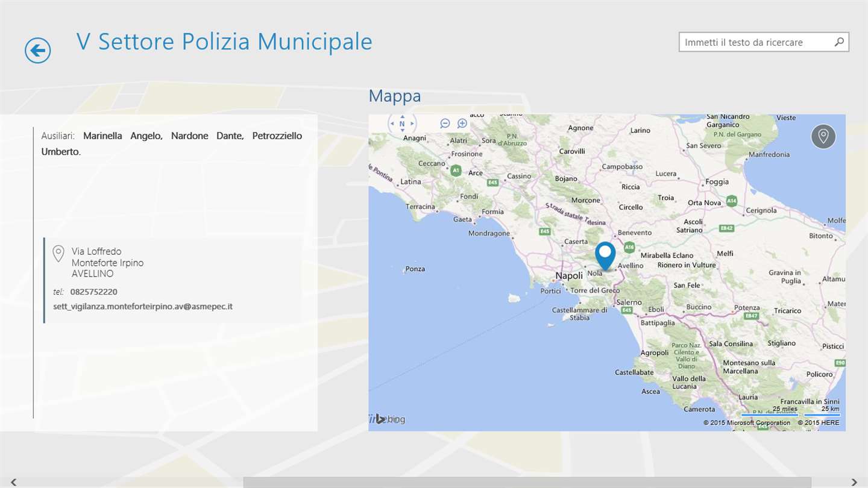
Task: Click the "Via Loffredo" address line
Action: click(x=96, y=251)
